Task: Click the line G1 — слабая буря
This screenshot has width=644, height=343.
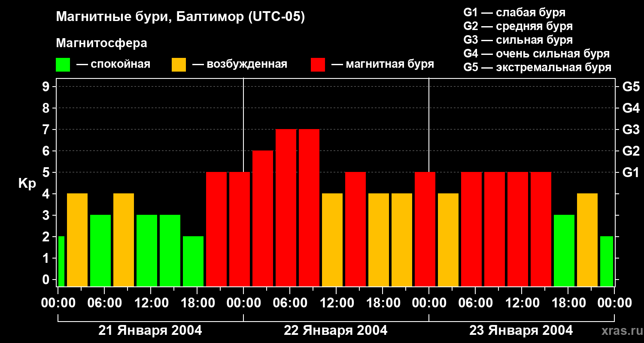Action: click(x=514, y=12)
